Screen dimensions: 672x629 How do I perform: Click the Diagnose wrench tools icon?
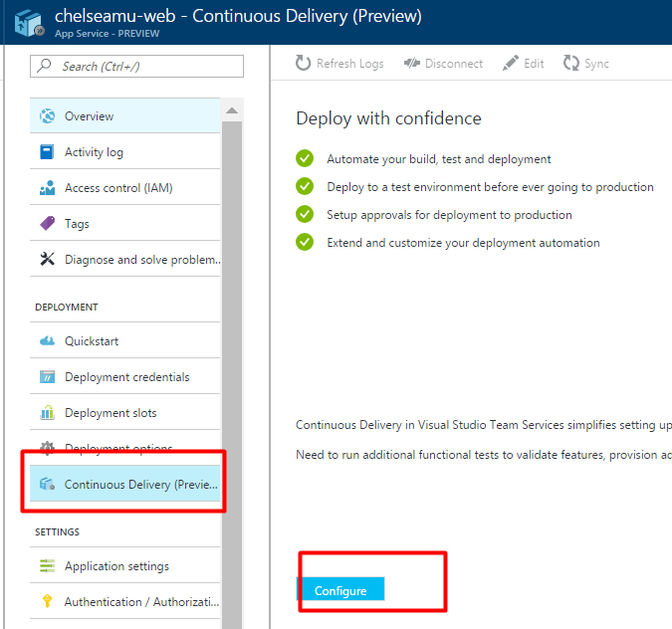click(x=47, y=259)
